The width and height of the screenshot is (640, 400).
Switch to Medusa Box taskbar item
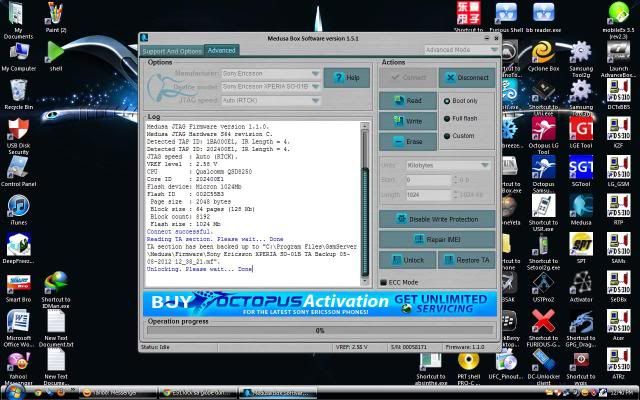click(278, 393)
